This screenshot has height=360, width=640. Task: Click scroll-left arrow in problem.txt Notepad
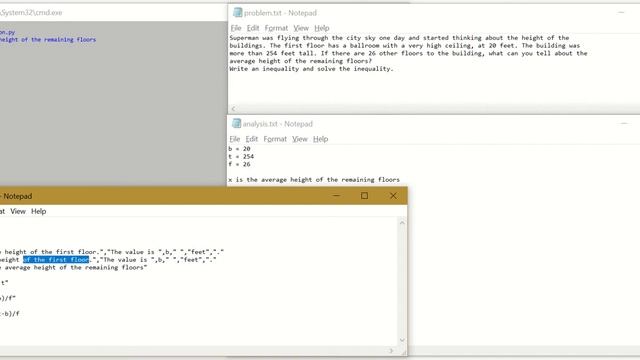(x=233, y=109)
